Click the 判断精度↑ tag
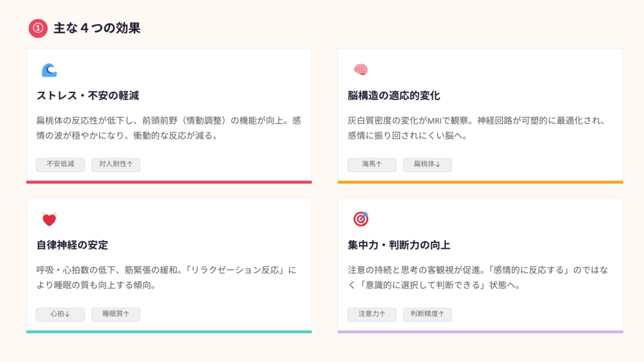 (x=427, y=314)
